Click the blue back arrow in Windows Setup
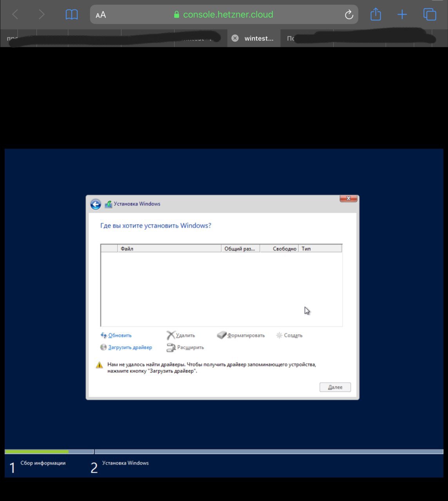The image size is (448, 501). tap(96, 204)
